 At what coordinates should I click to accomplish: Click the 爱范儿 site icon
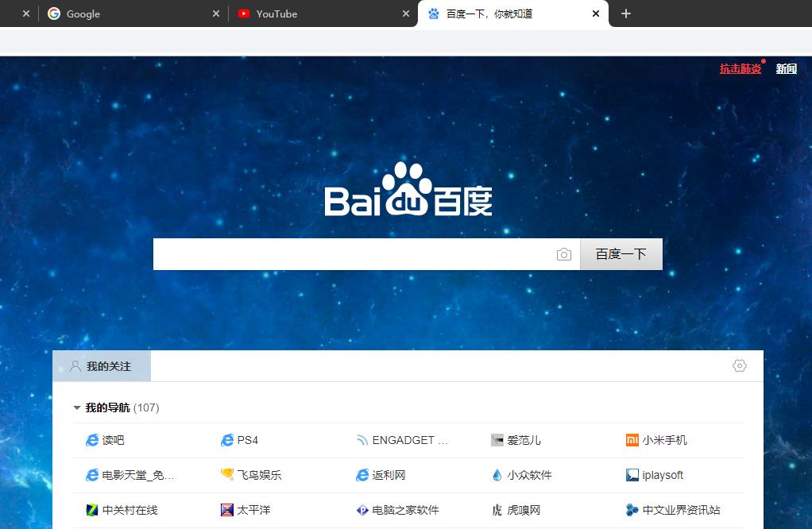point(497,440)
